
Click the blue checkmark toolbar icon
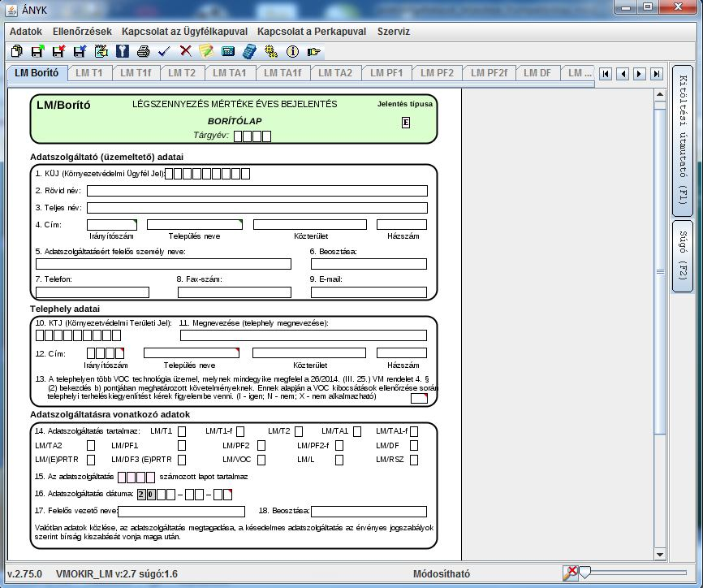click(x=164, y=52)
